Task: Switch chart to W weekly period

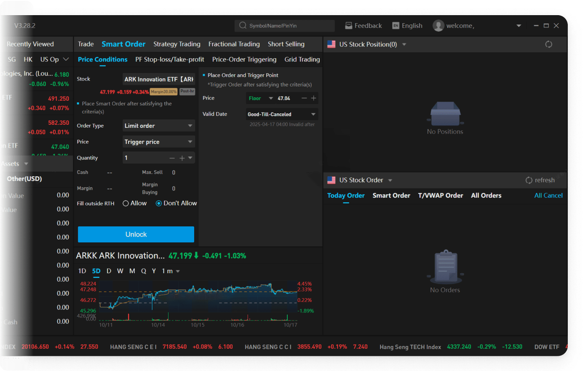Action: [120, 271]
